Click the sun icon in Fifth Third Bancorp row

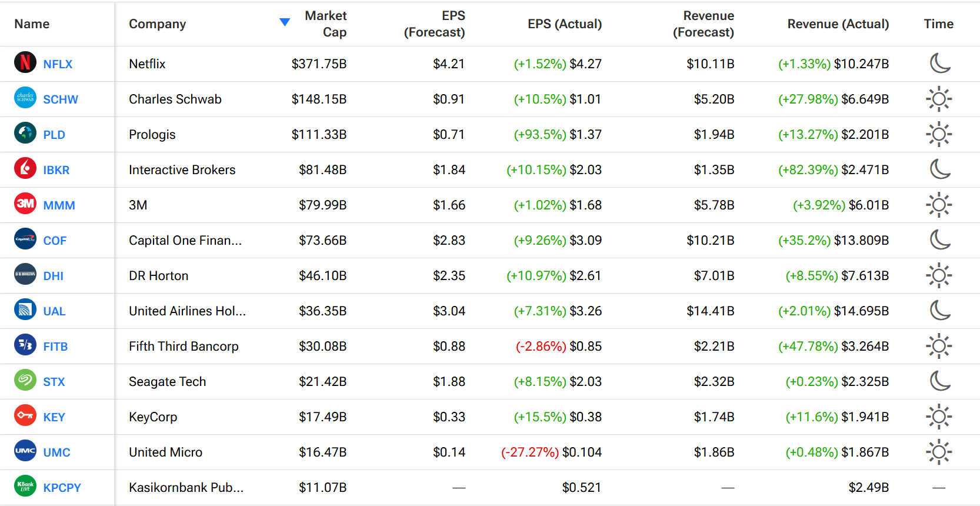[939, 346]
